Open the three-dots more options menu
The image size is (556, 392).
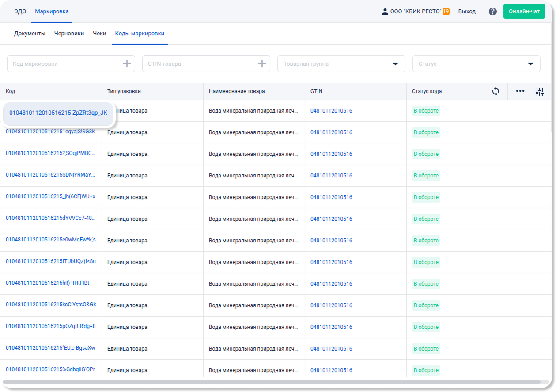(x=520, y=91)
